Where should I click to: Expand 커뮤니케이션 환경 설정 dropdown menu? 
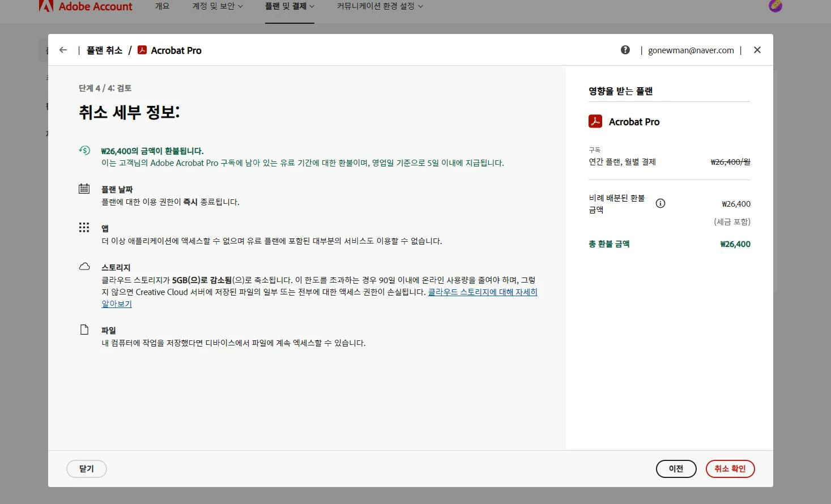380,6
